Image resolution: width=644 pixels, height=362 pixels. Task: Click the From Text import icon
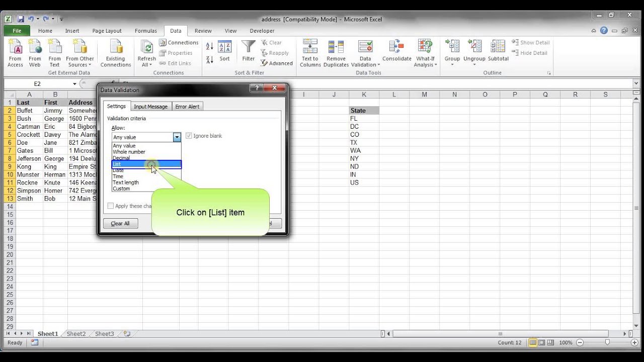[x=54, y=53]
